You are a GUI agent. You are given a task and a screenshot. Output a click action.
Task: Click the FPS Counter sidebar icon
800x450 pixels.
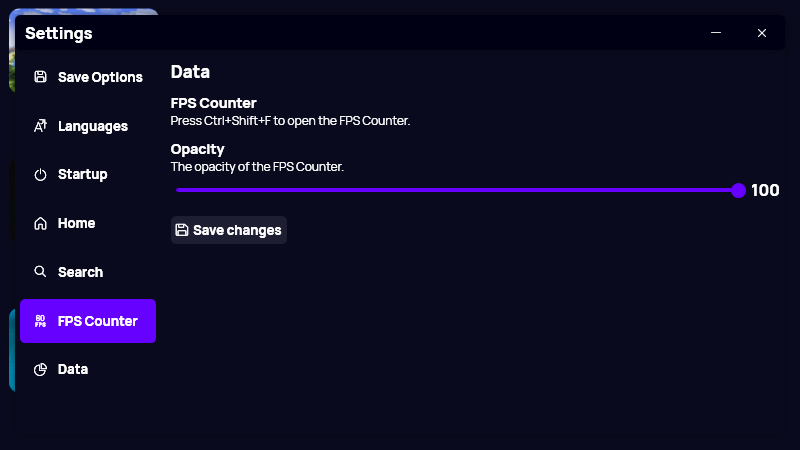[x=40, y=321]
